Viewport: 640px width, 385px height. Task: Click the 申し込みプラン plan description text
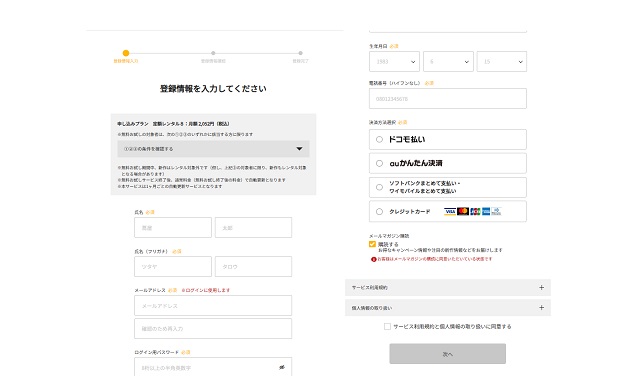coord(173,124)
